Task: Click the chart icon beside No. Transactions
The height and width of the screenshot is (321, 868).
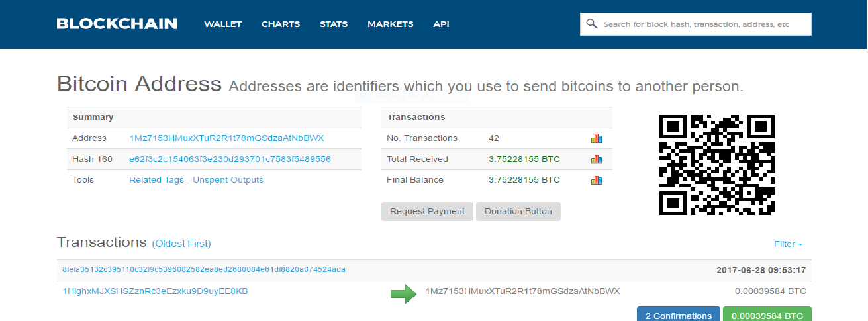Action: (x=597, y=138)
